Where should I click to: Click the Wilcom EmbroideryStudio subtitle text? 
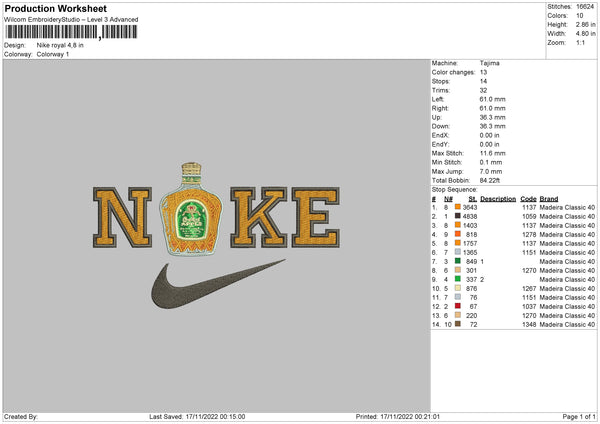71,20
